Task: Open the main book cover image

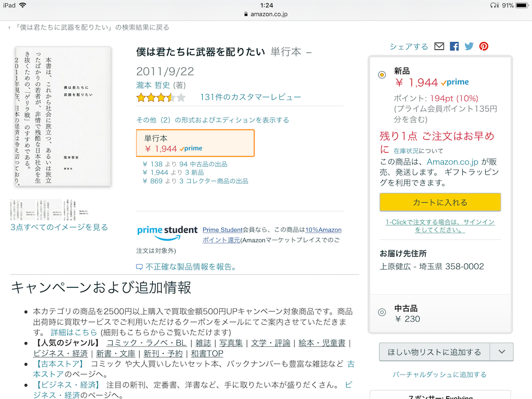Action: (x=63, y=117)
